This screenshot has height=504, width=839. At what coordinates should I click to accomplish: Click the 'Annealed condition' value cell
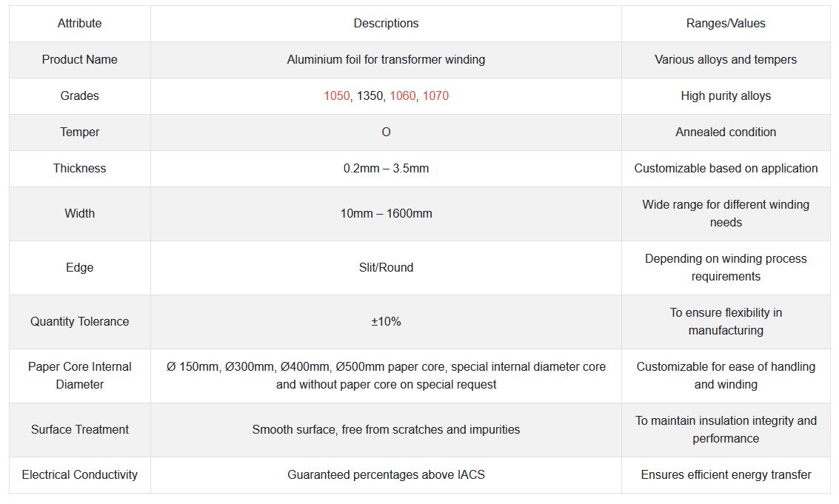726,132
